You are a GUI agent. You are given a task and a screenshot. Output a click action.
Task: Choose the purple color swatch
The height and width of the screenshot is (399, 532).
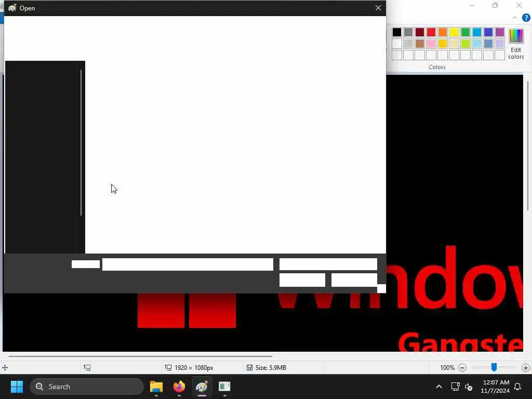click(500, 32)
